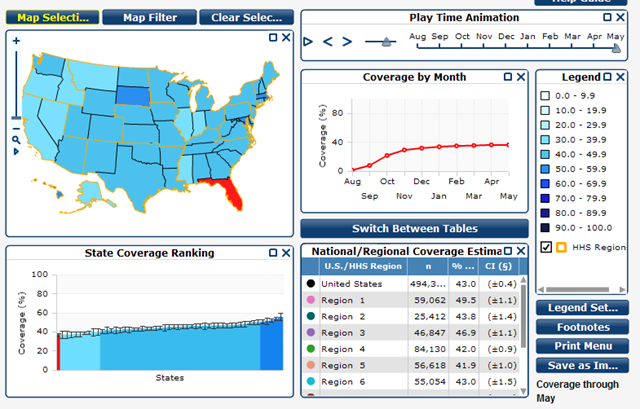Select the Map Selection tab

pos(53,18)
